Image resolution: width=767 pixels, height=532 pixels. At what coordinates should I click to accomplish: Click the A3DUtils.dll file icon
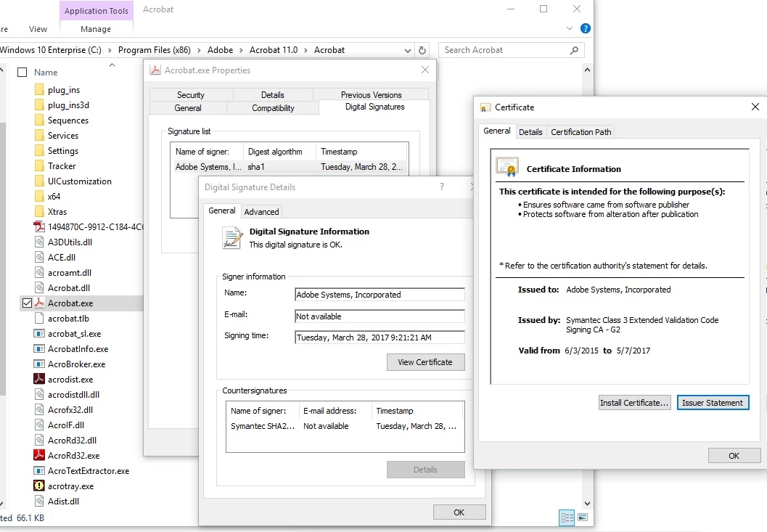pyautogui.click(x=39, y=242)
